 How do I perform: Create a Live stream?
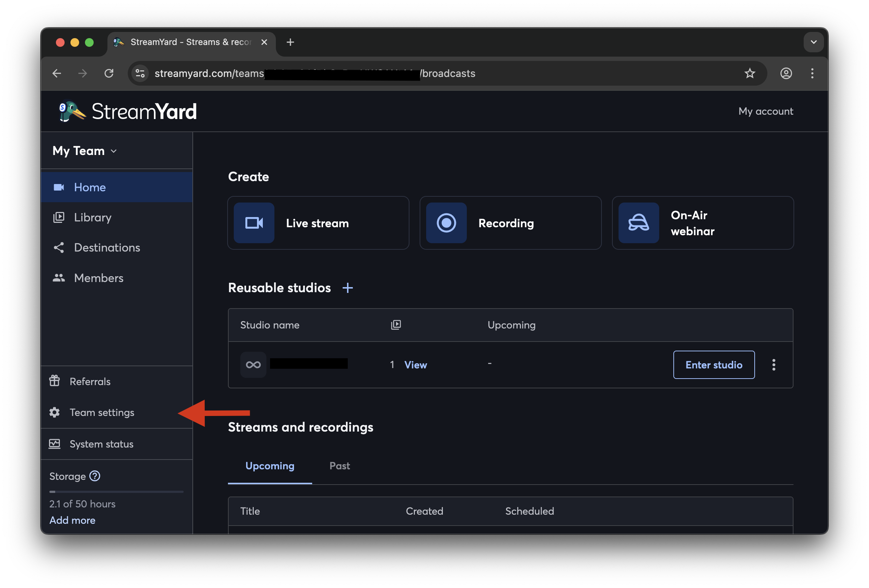[318, 223]
